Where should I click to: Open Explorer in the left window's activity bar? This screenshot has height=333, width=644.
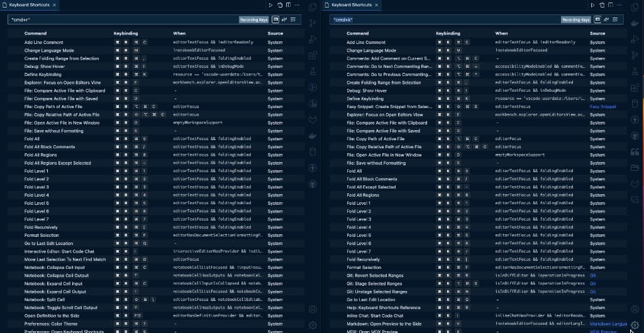(x=313, y=8)
